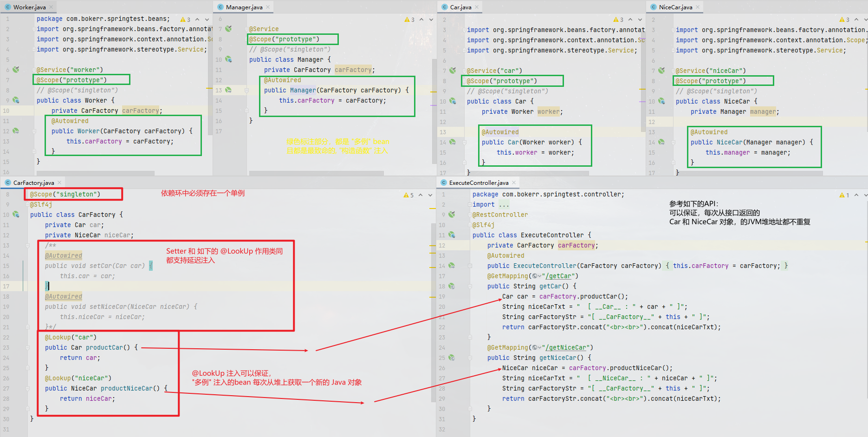The height and width of the screenshot is (437, 868).
Task: Click bean gutter icon beside class Manager
Action: click(228, 59)
